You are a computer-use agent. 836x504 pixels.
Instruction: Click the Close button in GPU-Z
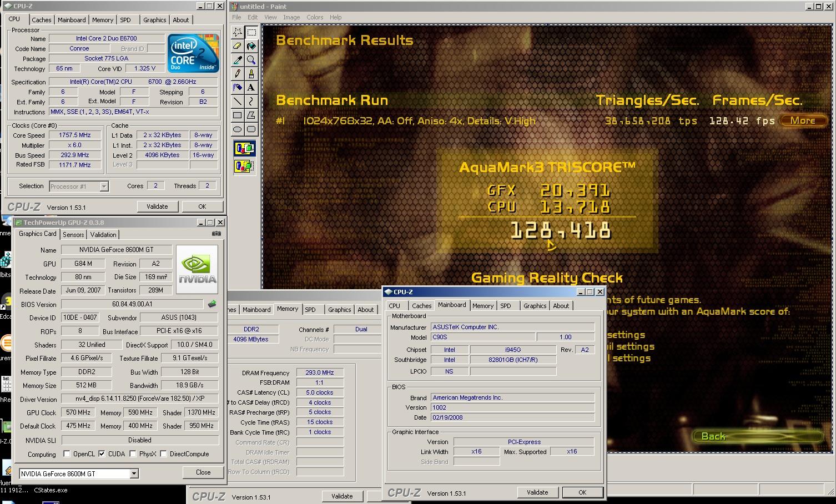(203, 472)
